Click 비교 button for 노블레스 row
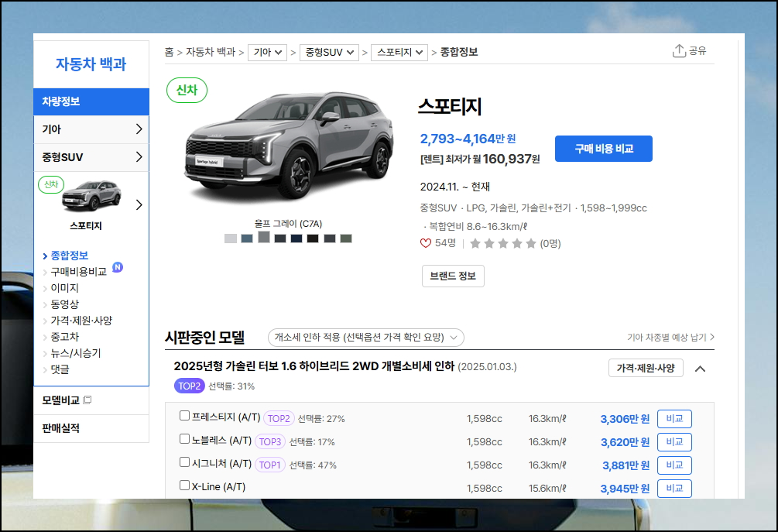 pyautogui.click(x=674, y=441)
